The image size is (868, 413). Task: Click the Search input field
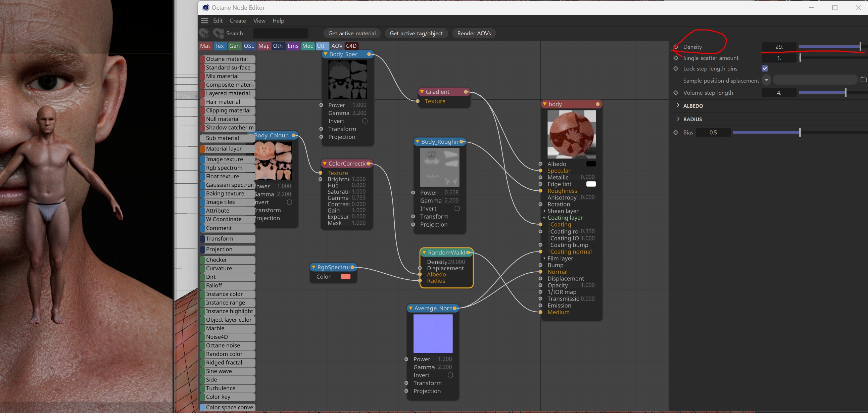click(x=280, y=33)
